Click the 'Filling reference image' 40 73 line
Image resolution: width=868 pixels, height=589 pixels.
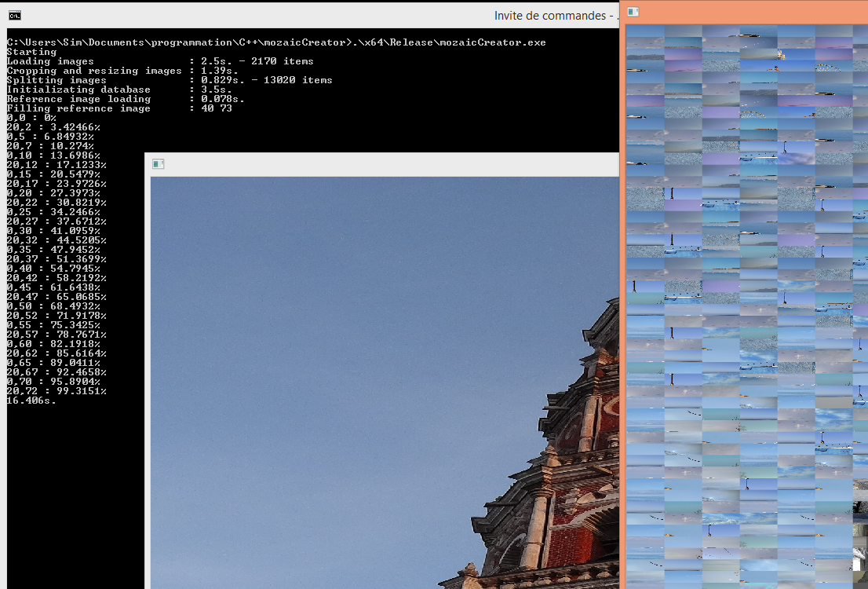(119, 108)
